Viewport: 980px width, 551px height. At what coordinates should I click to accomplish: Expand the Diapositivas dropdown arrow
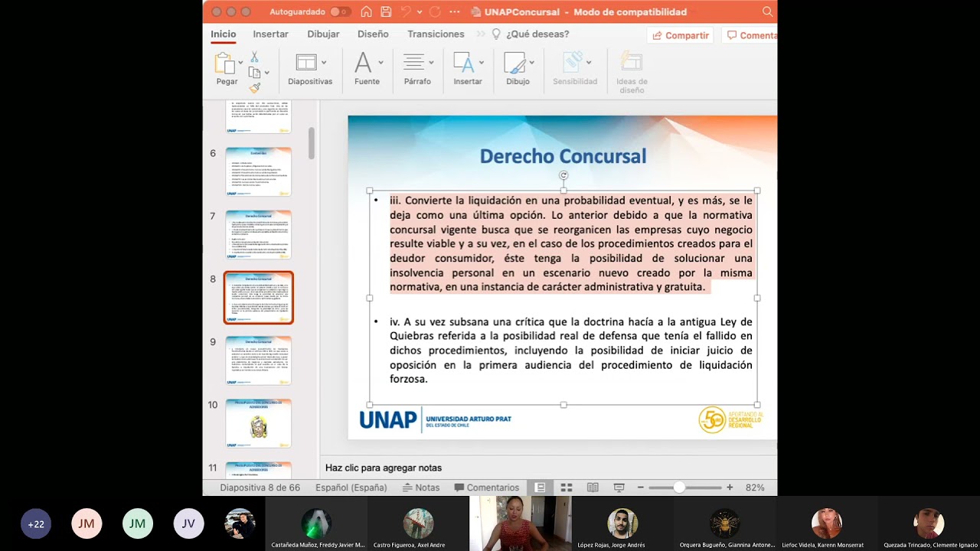point(324,63)
